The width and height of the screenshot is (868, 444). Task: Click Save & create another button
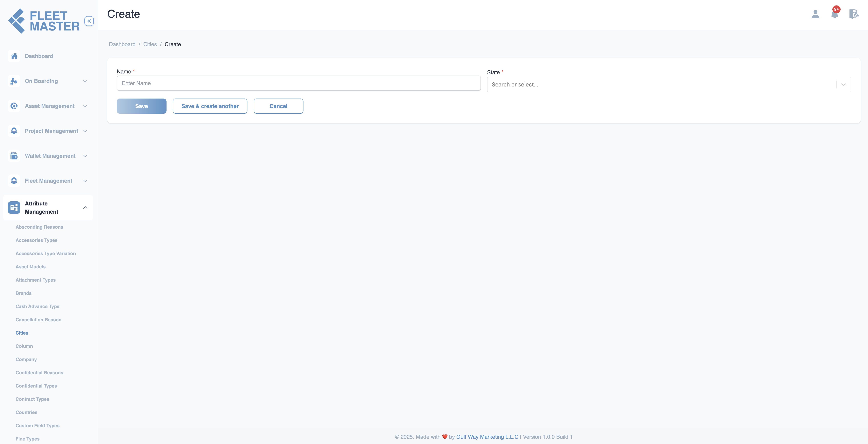point(210,106)
